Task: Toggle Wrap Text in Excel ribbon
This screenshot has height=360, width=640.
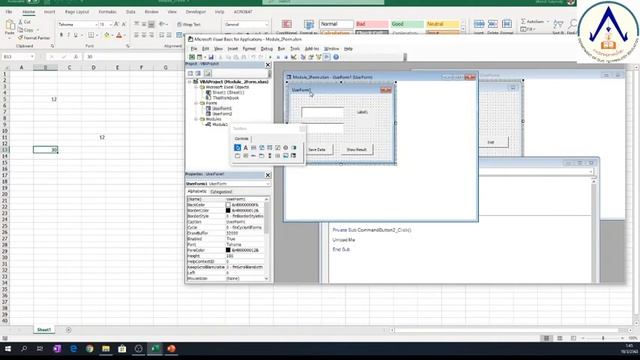Action: [x=189, y=24]
